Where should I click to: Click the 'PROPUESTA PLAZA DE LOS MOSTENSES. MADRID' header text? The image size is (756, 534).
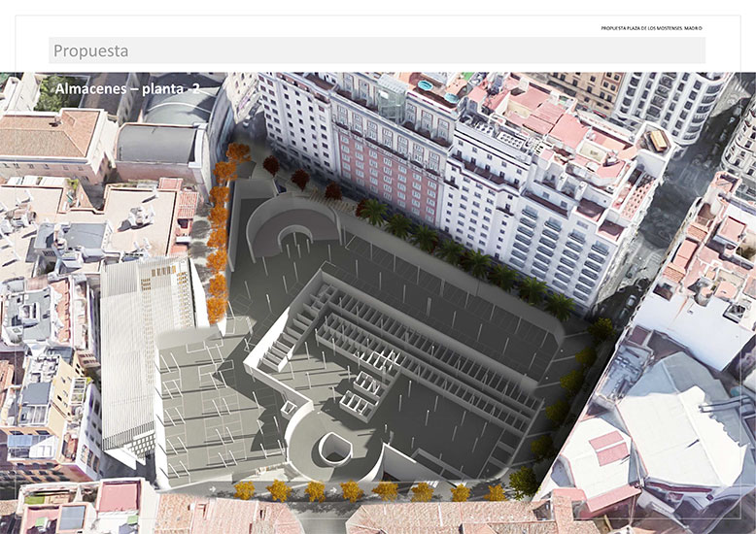click(651, 28)
